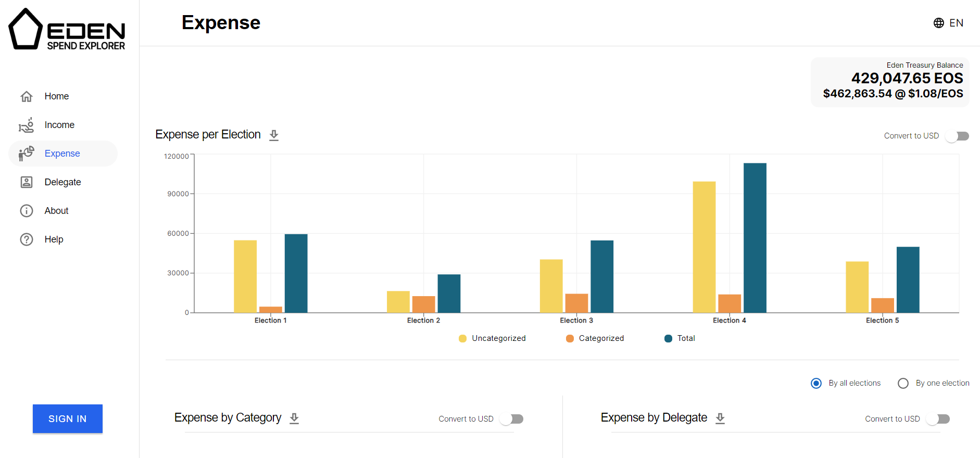The image size is (980, 458).
Task: Click the globe language icon
Action: click(x=939, y=23)
